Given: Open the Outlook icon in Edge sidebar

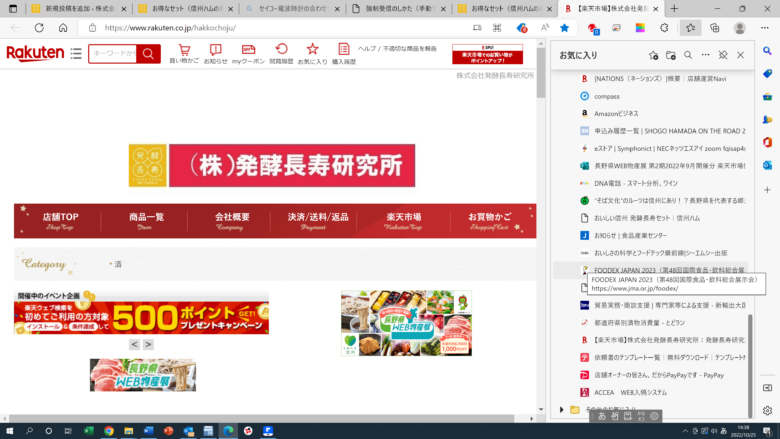Looking at the screenshot, I should click(x=767, y=165).
